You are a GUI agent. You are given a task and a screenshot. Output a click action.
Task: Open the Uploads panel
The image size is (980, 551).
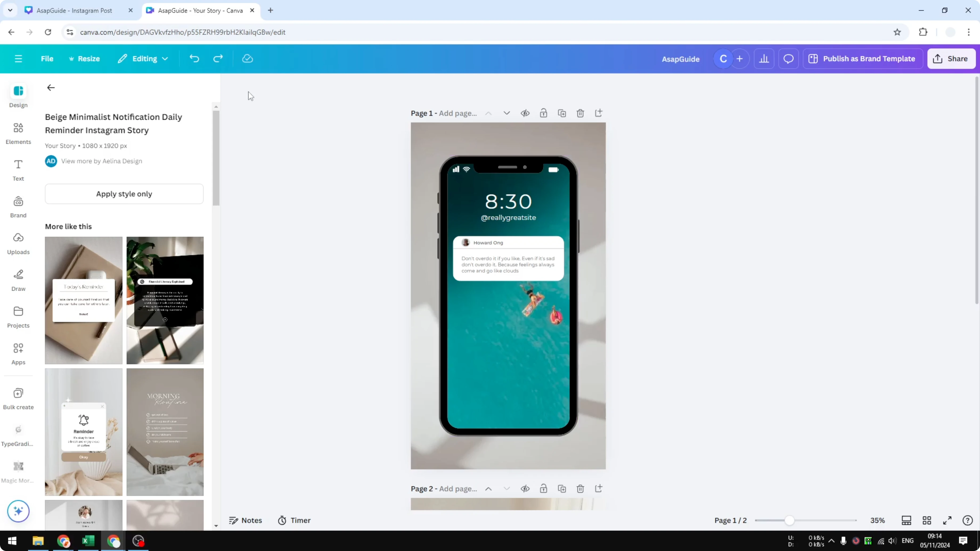pyautogui.click(x=18, y=243)
